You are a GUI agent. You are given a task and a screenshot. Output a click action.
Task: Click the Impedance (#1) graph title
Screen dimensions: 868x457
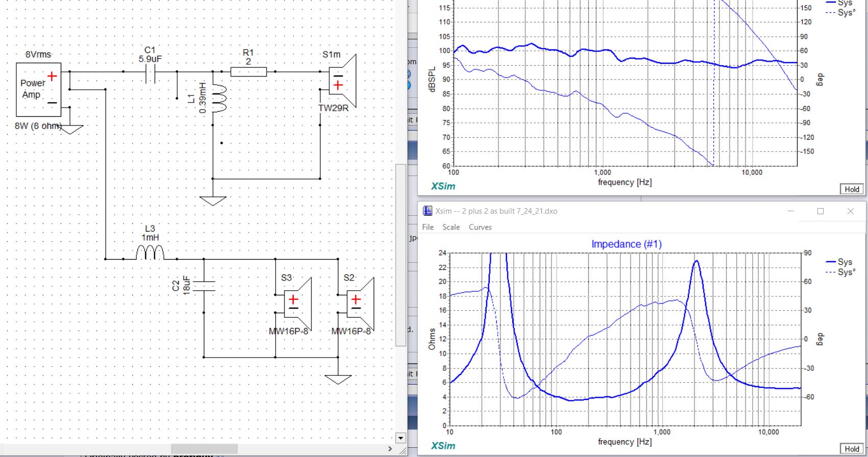pyautogui.click(x=626, y=244)
